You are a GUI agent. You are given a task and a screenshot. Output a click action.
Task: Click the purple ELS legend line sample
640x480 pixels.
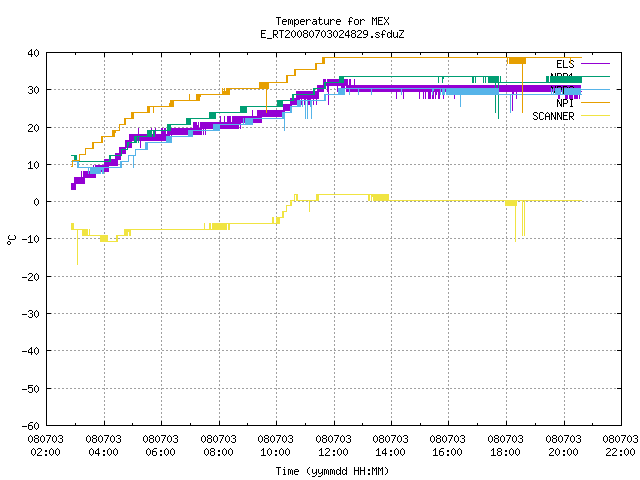[595, 64]
